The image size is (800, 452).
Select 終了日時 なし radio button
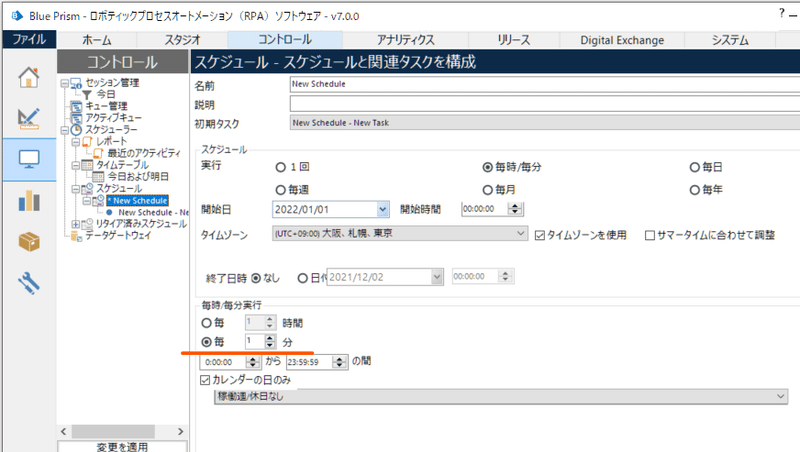pos(256,278)
